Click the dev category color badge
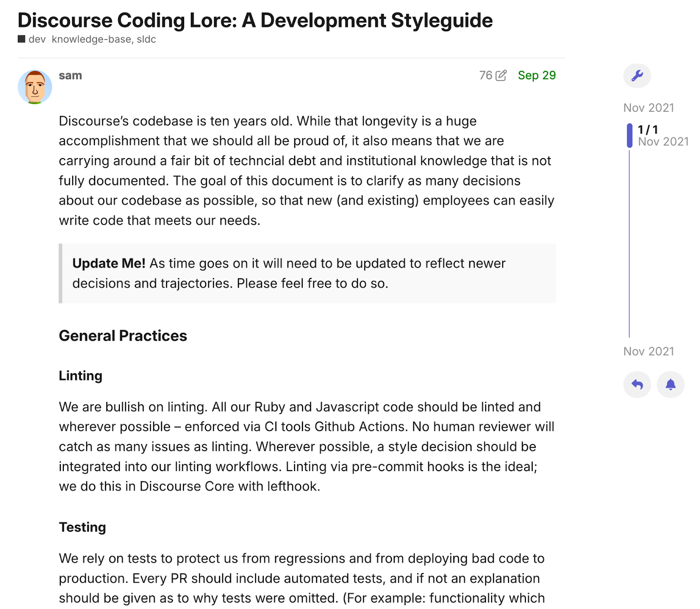 tap(21, 39)
